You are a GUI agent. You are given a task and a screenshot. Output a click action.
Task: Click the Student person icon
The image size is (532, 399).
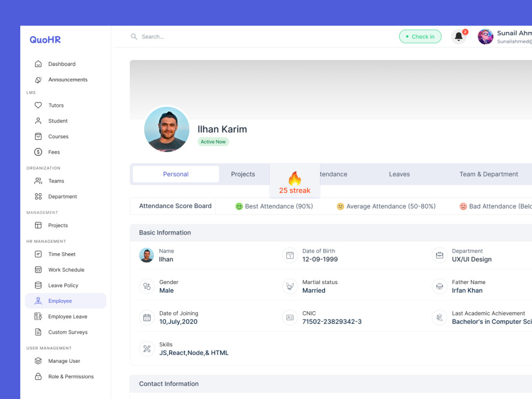38,121
